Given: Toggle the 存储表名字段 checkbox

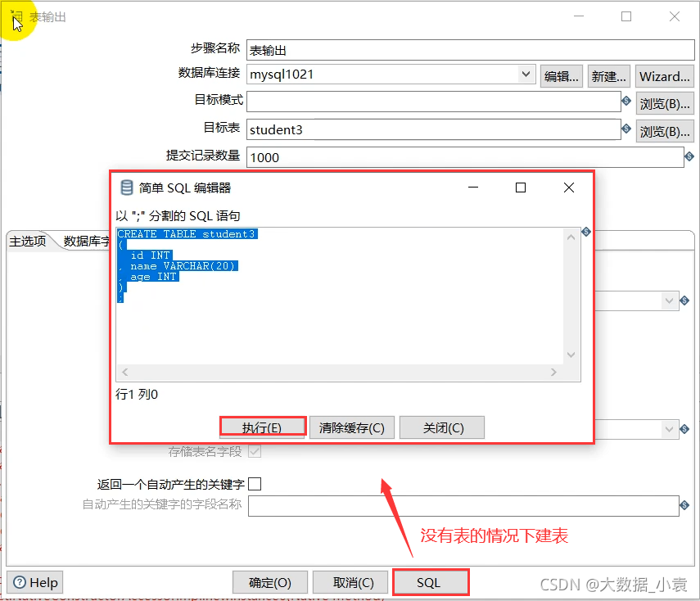Looking at the screenshot, I should tap(255, 451).
